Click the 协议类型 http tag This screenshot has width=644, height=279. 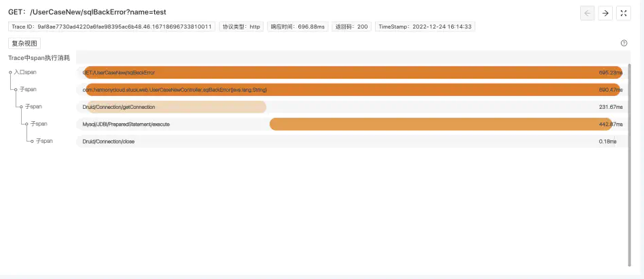241,27
